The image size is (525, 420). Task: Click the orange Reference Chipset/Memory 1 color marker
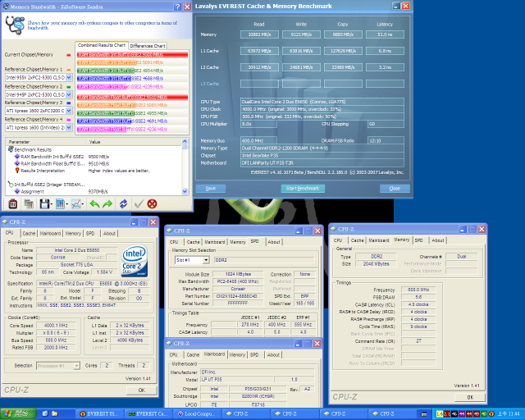coord(69,70)
